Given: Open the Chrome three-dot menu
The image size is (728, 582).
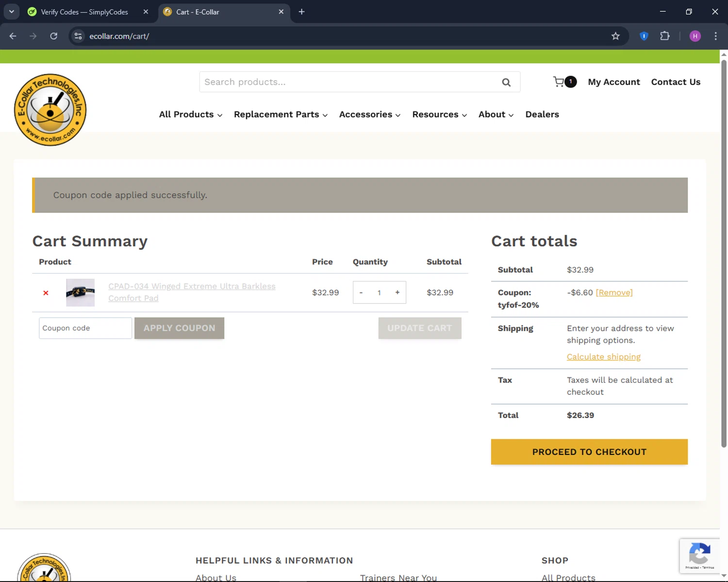Looking at the screenshot, I should tap(715, 36).
